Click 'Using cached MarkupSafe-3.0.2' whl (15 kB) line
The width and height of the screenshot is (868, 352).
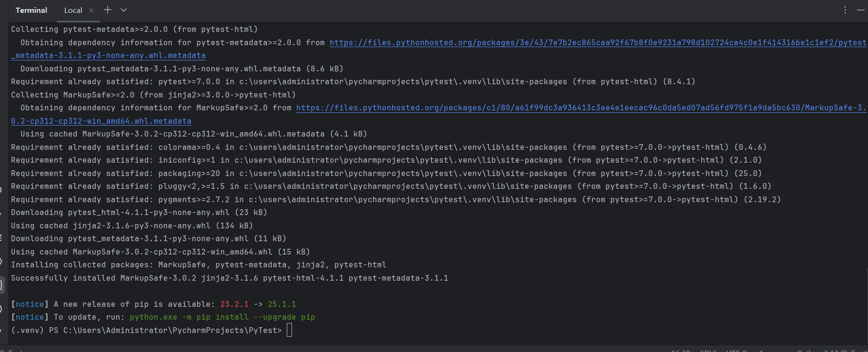(x=160, y=252)
